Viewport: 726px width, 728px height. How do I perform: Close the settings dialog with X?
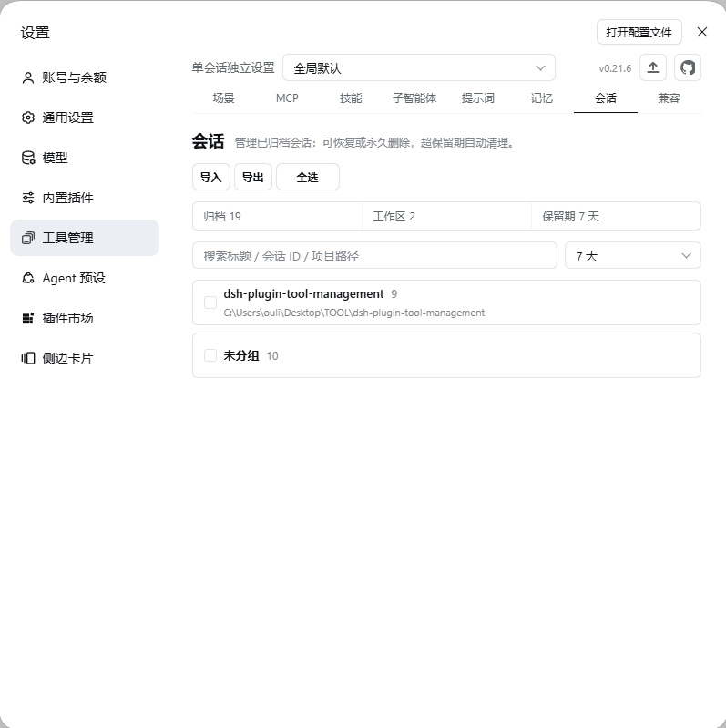tap(702, 32)
